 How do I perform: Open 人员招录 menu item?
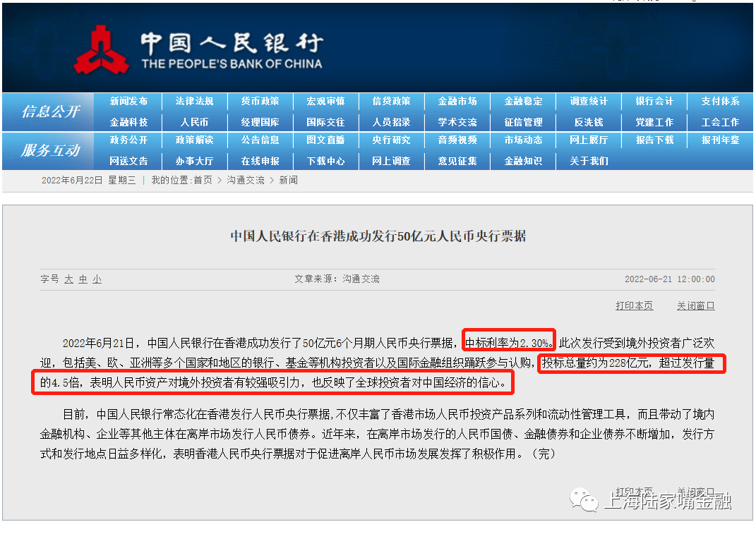click(x=392, y=123)
